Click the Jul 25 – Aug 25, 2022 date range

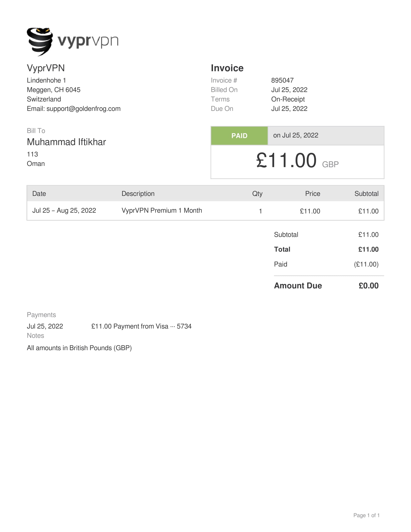(64, 210)
